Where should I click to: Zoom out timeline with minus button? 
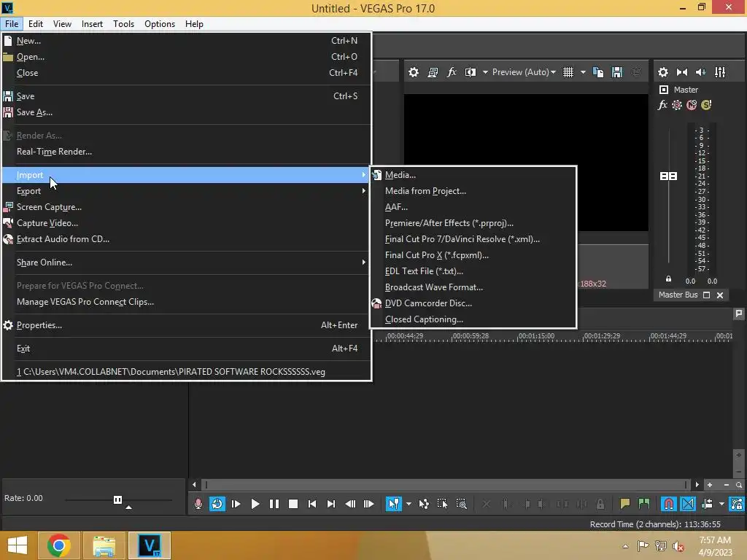tap(727, 485)
